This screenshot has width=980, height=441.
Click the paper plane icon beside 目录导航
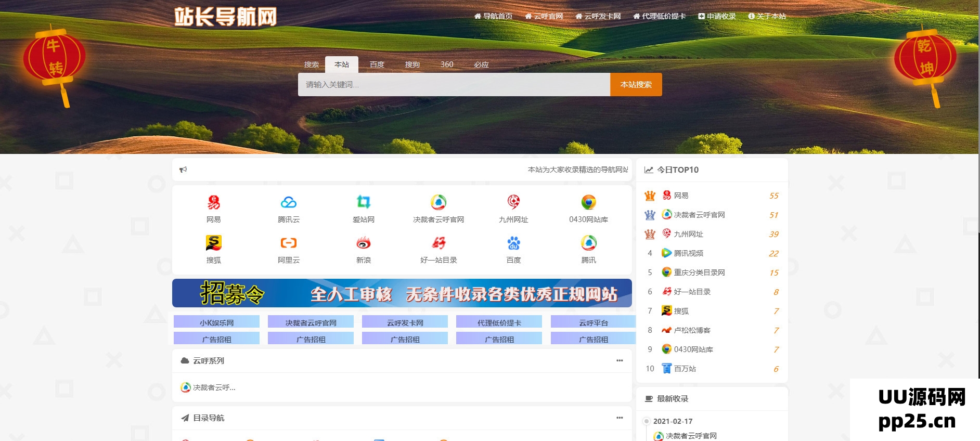coord(185,418)
